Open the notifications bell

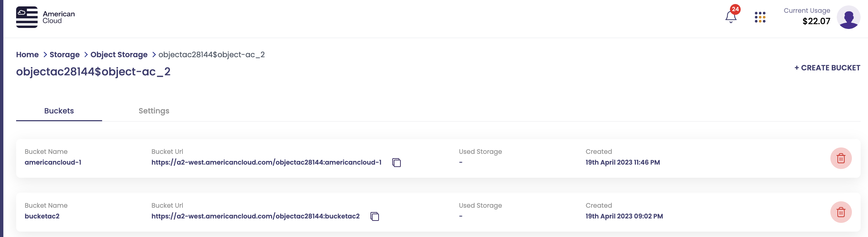point(731,17)
